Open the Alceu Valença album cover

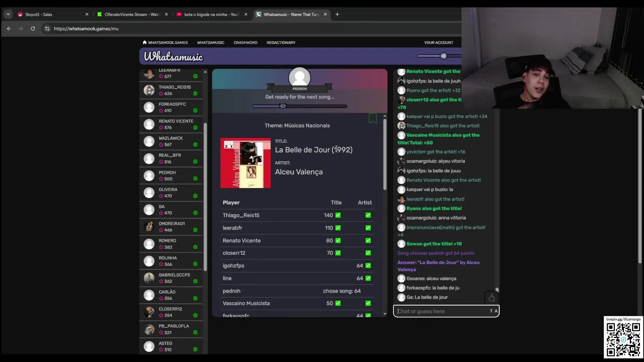[x=246, y=163]
